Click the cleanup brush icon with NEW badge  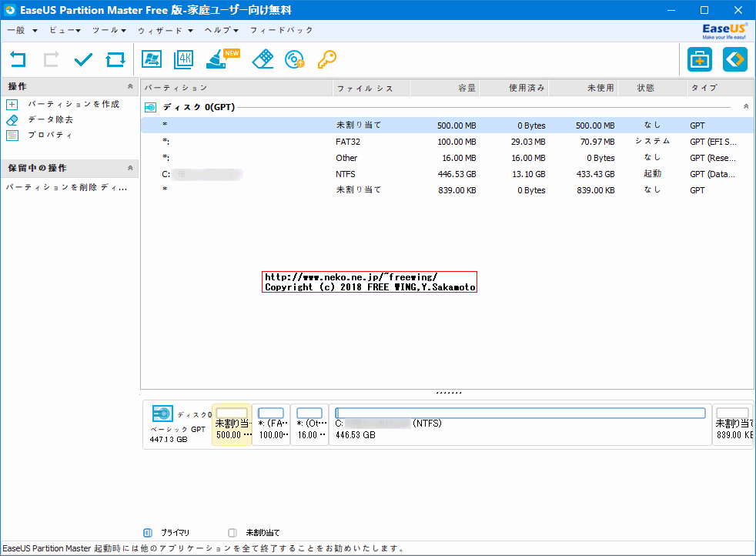coord(218,59)
